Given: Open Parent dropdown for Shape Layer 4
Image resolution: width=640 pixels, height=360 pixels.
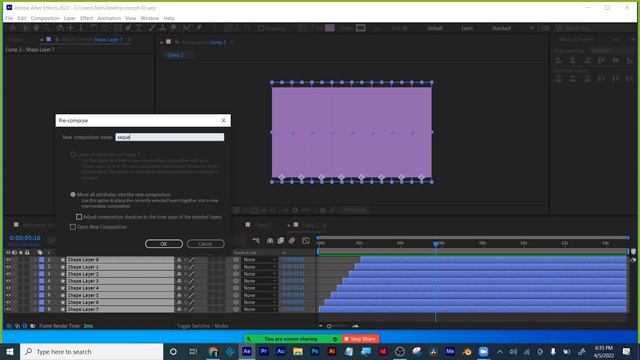Looking at the screenshot, I should click(x=260, y=288).
